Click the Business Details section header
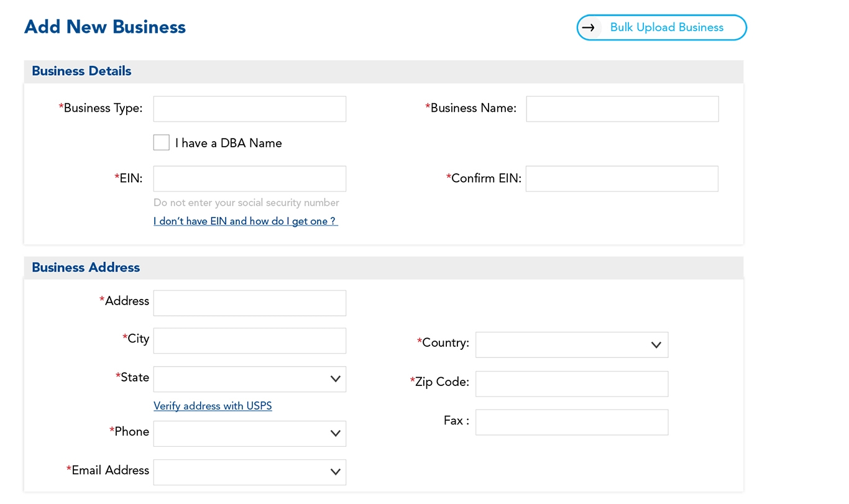This screenshot has height=504, width=849. coord(81,71)
